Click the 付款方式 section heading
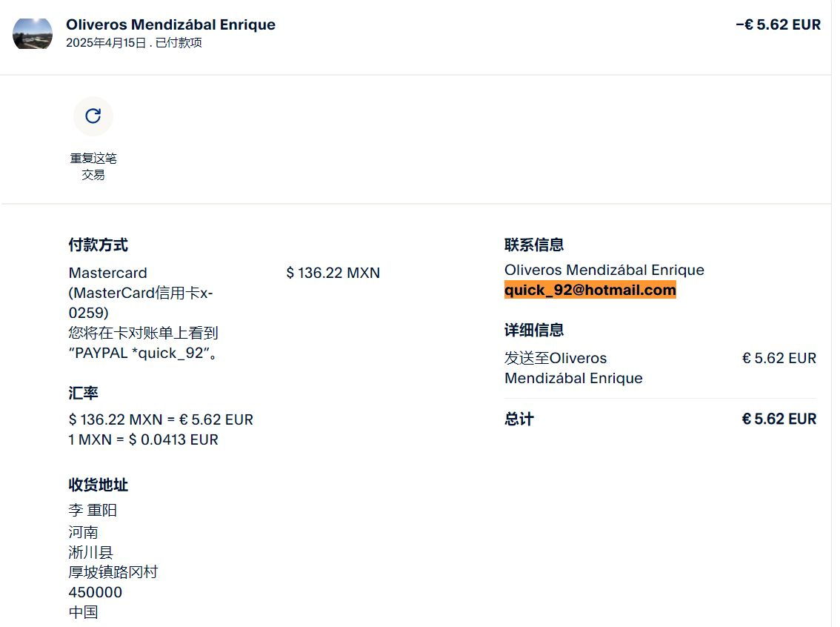The image size is (840, 627). click(x=98, y=245)
